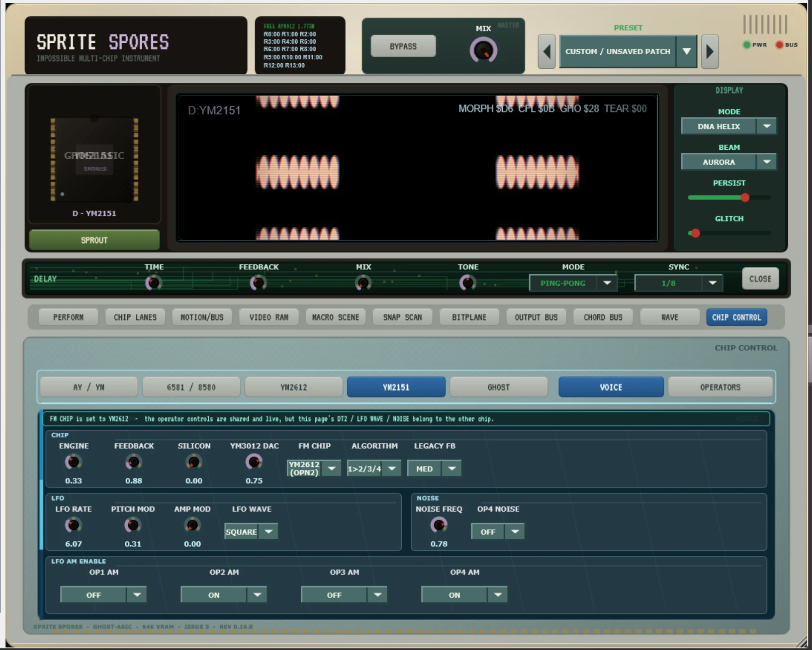Open the LEGACY FB MED dropdown
Image resolution: width=812 pixels, height=650 pixels.
click(x=434, y=468)
